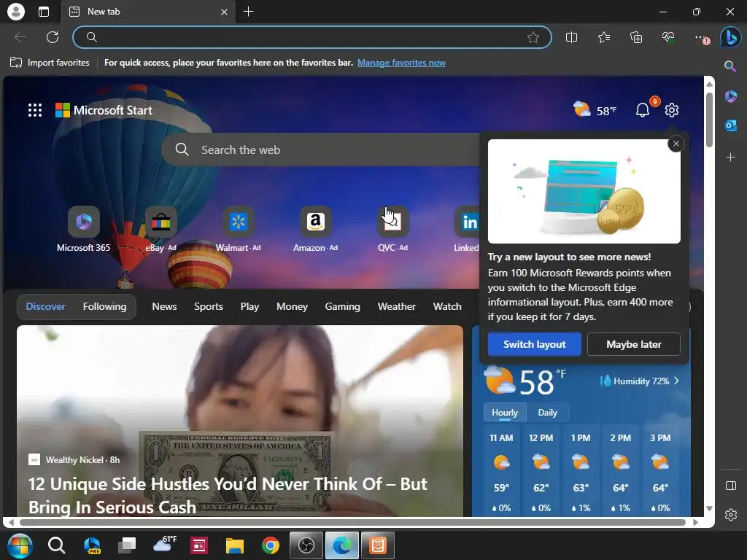Screen dimensions: 747x560
Task: Select the Discover tab
Action: click(x=45, y=306)
